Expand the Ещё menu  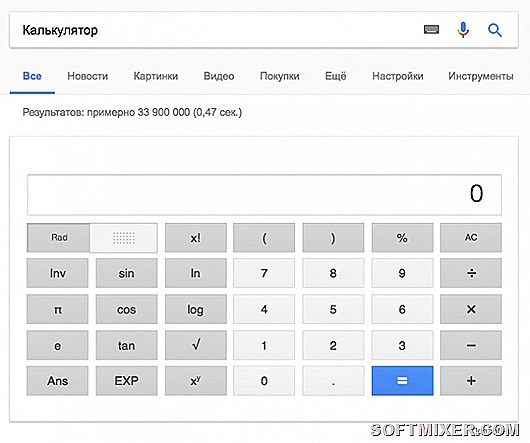[x=335, y=76]
